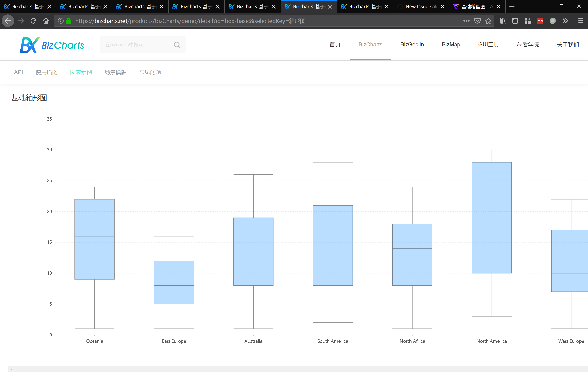
Task: Bookmark this page with the star icon
Action: coord(488,21)
